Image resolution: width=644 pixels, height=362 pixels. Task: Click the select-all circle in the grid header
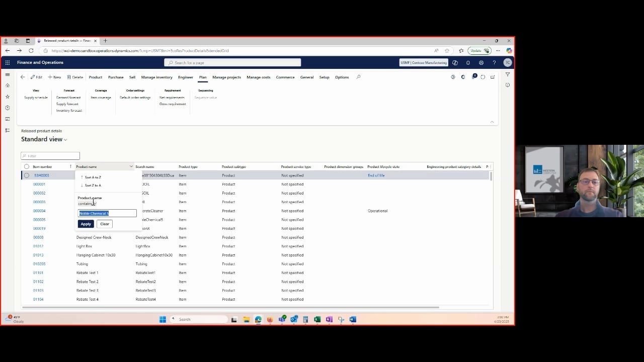coord(27,166)
